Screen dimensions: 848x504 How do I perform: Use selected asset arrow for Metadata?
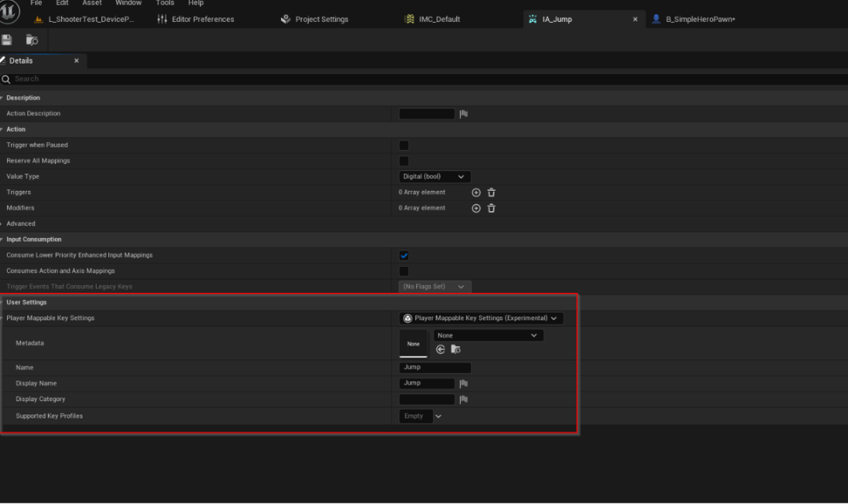click(x=440, y=349)
